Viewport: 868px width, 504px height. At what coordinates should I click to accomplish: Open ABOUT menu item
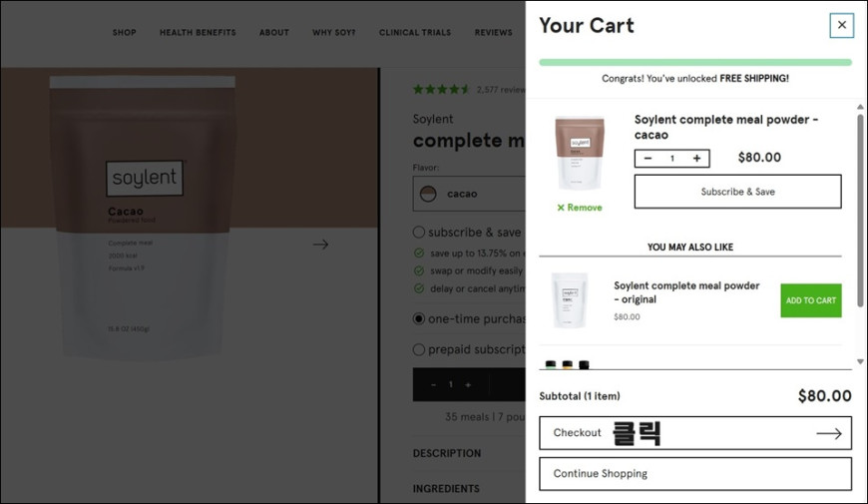(274, 32)
